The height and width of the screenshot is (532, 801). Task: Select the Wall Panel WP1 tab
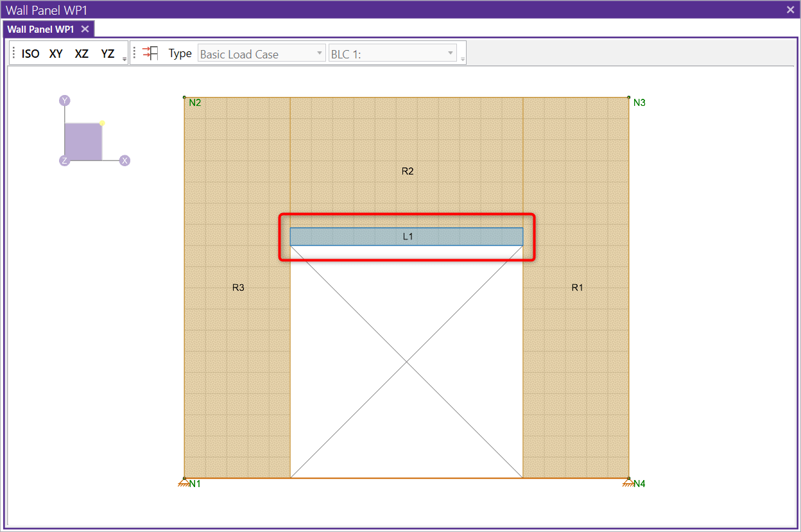pyautogui.click(x=40, y=30)
